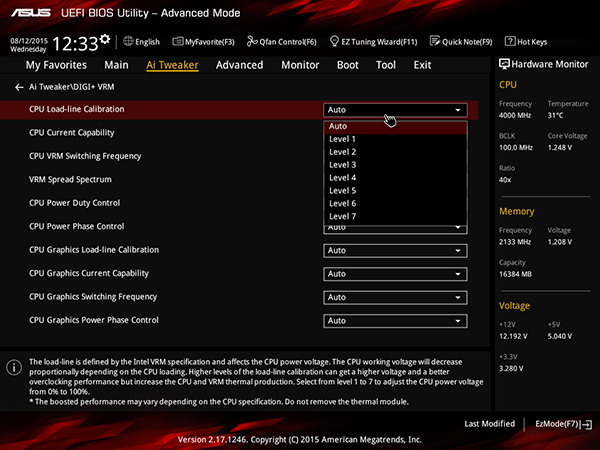Select the CPU Power Duty Control setting

pyautogui.click(x=75, y=203)
